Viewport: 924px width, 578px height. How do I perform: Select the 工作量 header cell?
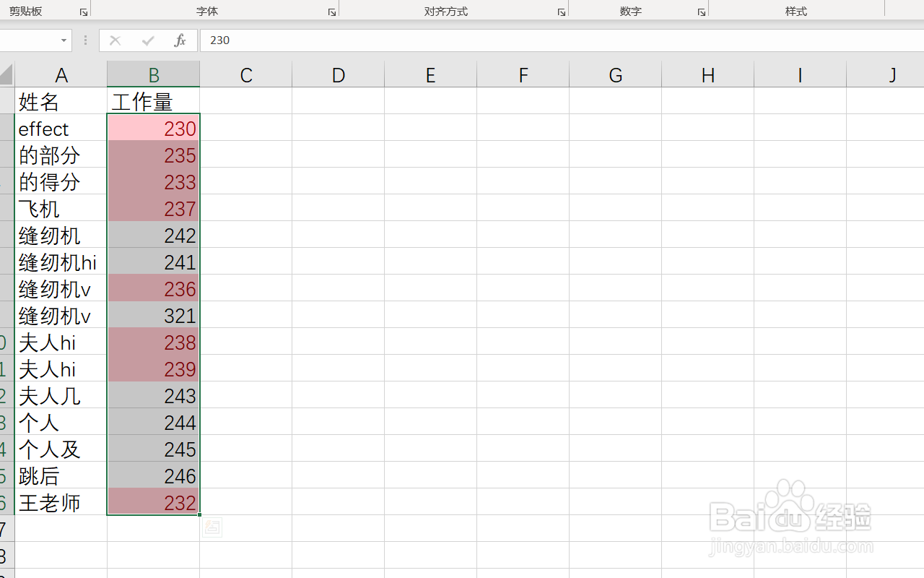click(154, 101)
